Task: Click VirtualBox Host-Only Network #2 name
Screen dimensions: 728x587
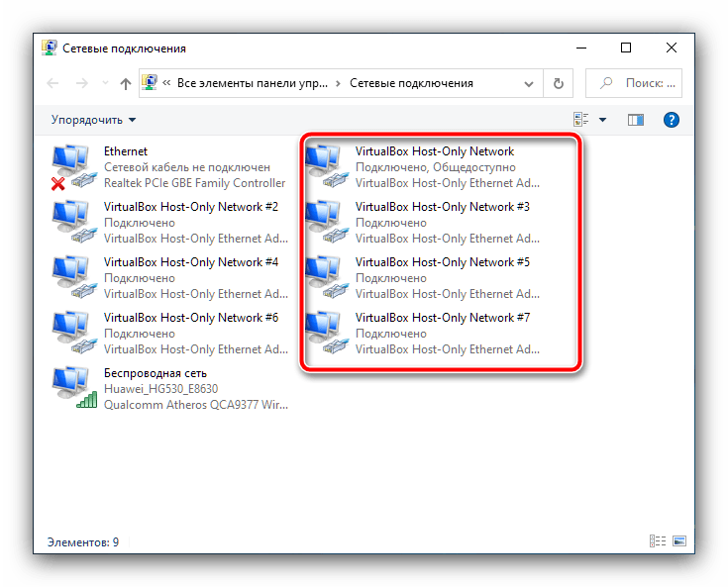Action: coord(191,207)
